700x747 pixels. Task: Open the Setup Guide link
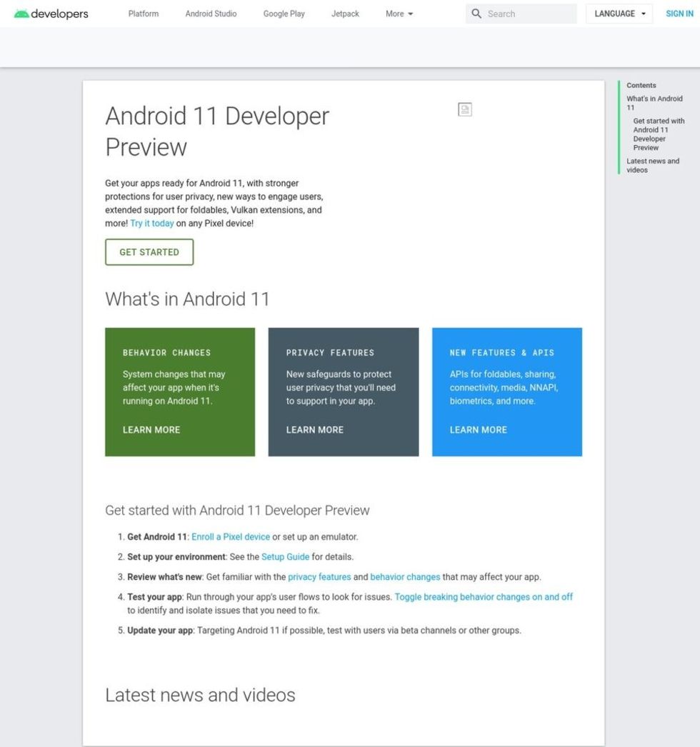point(285,556)
